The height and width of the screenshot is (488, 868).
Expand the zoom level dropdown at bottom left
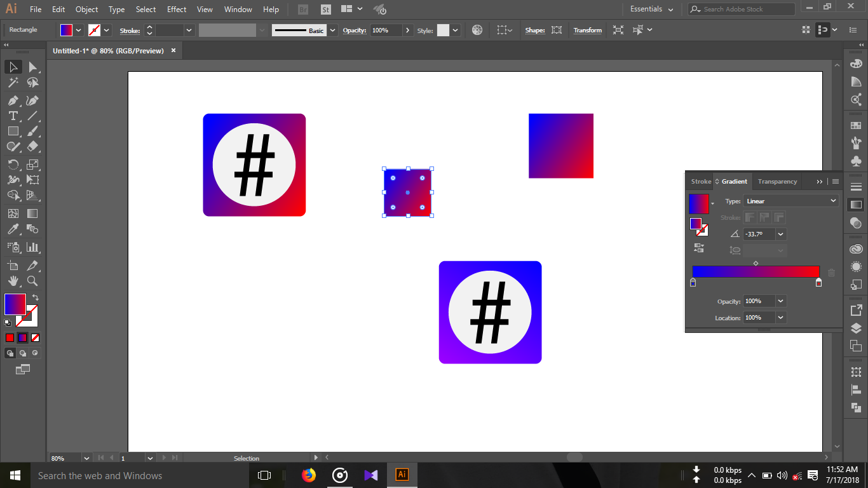coord(87,457)
